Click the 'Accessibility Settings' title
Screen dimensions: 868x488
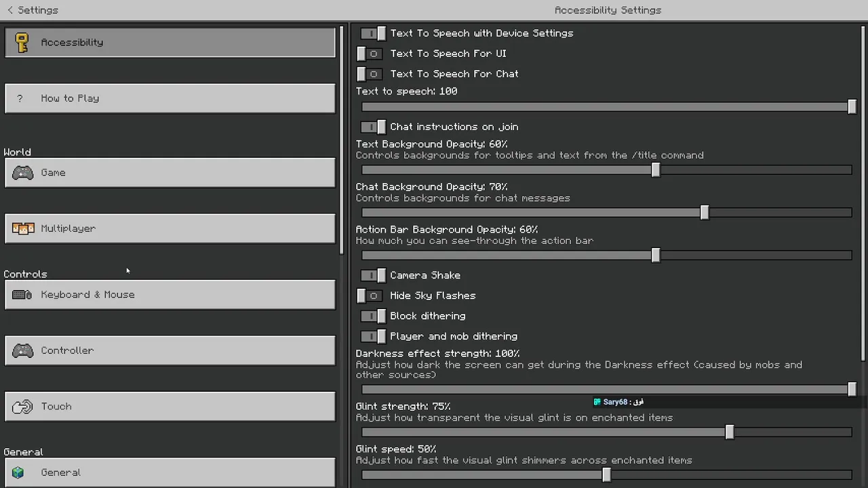(608, 10)
